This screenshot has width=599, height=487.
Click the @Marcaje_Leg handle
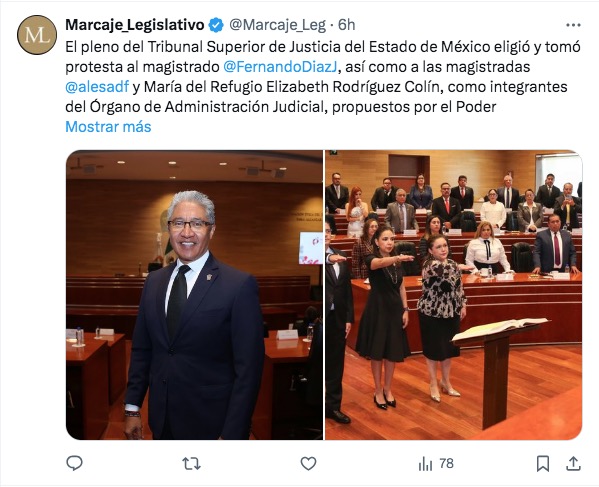277,25
